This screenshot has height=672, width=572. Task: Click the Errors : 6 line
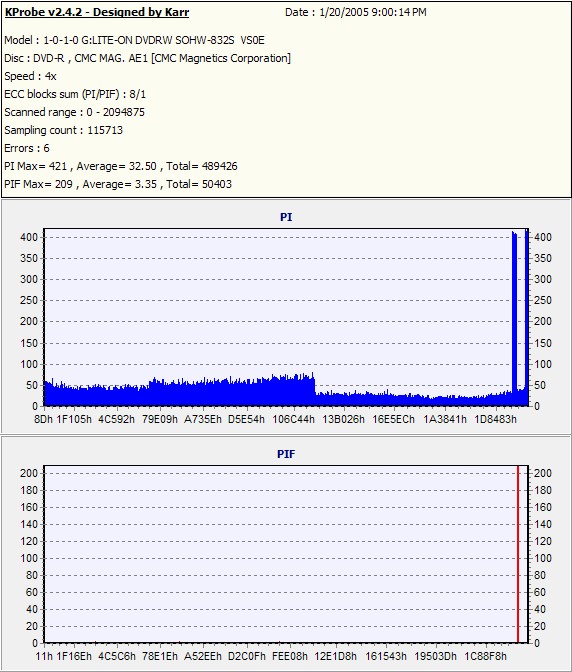pyautogui.click(x=27, y=148)
